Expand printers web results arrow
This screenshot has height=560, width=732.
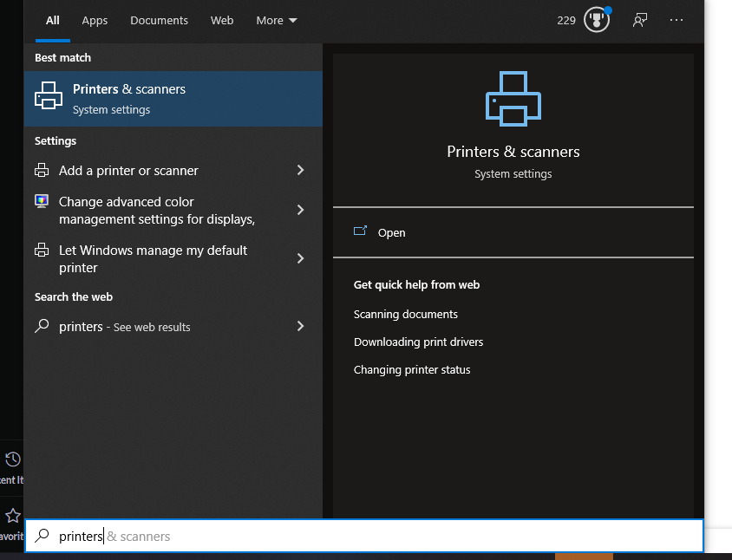click(301, 326)
